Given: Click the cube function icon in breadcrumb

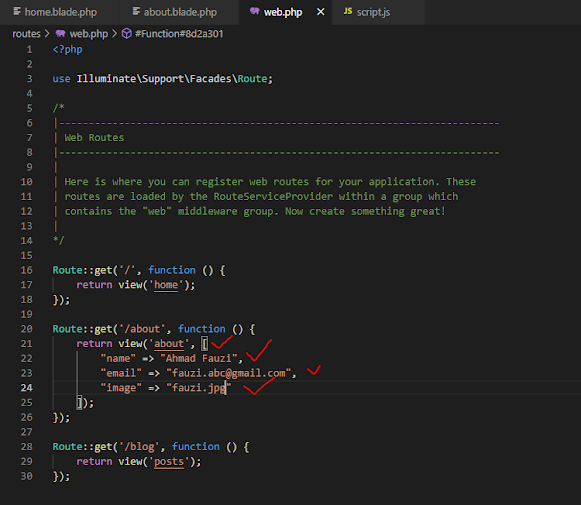Looking at the screenshot, I should pos(127,34).
